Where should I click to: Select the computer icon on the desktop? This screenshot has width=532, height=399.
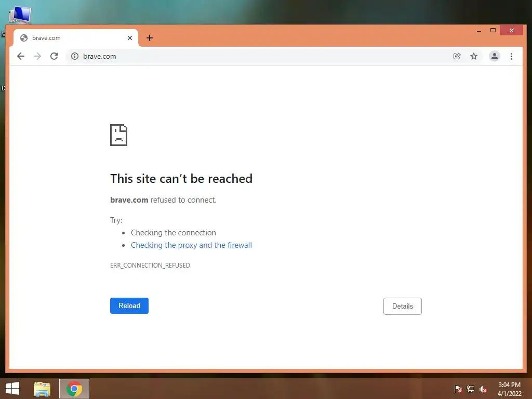[20, 15]
